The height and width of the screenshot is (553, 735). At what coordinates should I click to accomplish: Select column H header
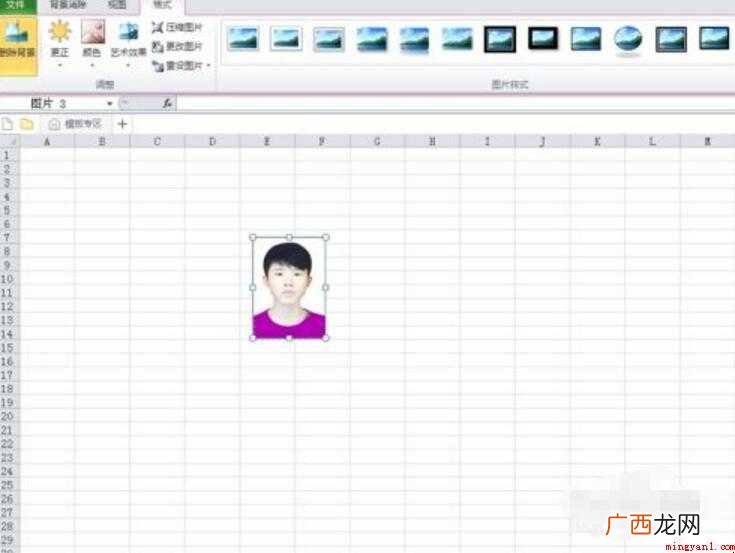point(432,141)
